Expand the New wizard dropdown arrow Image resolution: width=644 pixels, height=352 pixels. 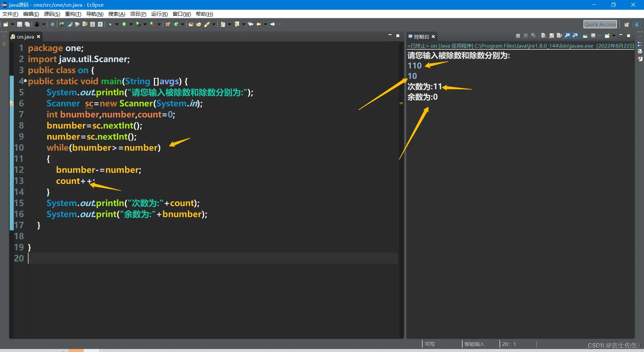[x=12, y=24]
